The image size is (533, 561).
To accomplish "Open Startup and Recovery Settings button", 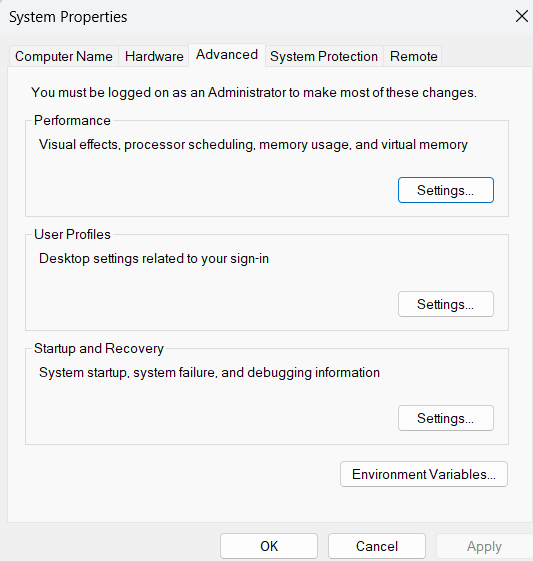I will point(446,418).
